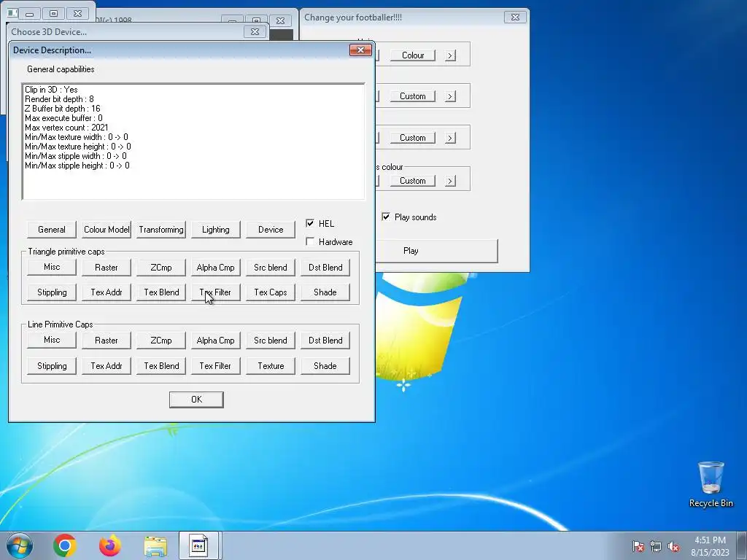Open Triangle primitive caps Raster
747x560 pixels.
(x=107, y=267)
